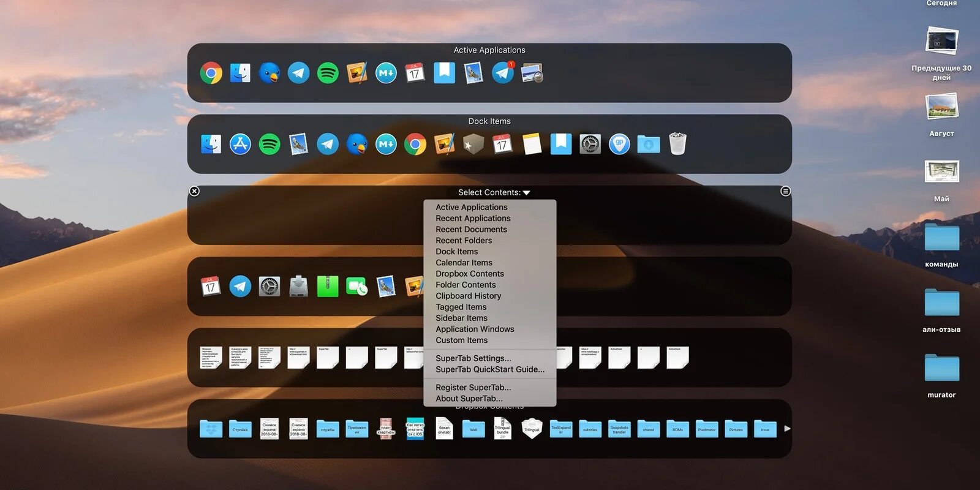
Task: Open the brown box app in Dock Items row
Action: [473, 145]
